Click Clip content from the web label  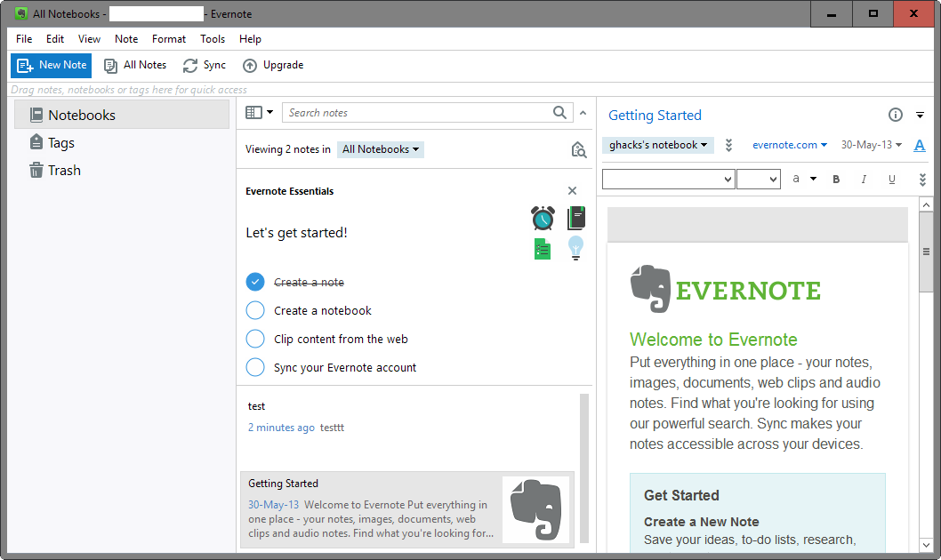341,340
